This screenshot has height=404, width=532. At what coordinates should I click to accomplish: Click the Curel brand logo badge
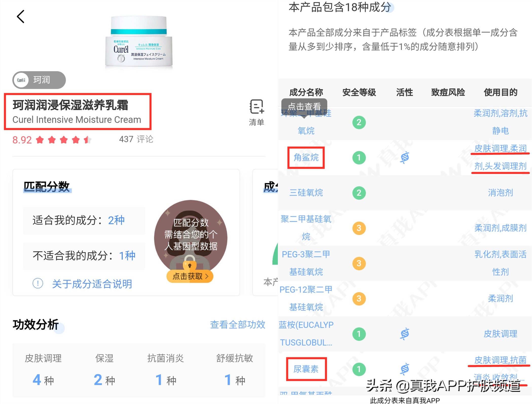point(21,80)
